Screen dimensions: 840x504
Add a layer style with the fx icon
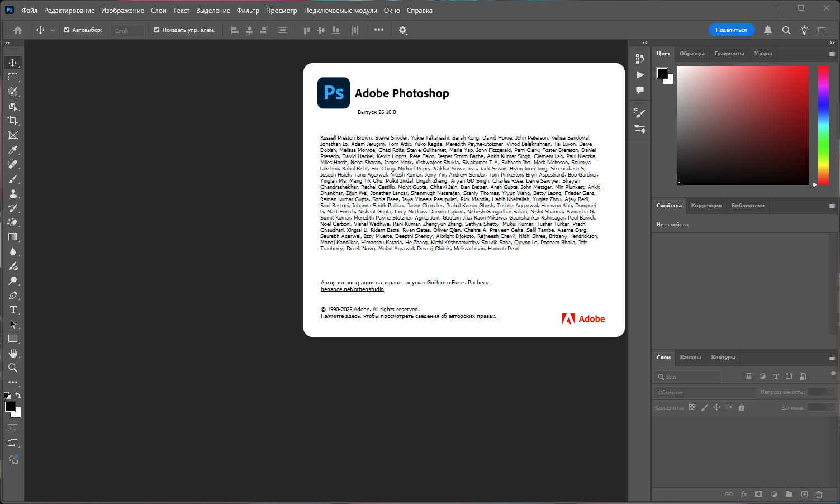point(744,494)
